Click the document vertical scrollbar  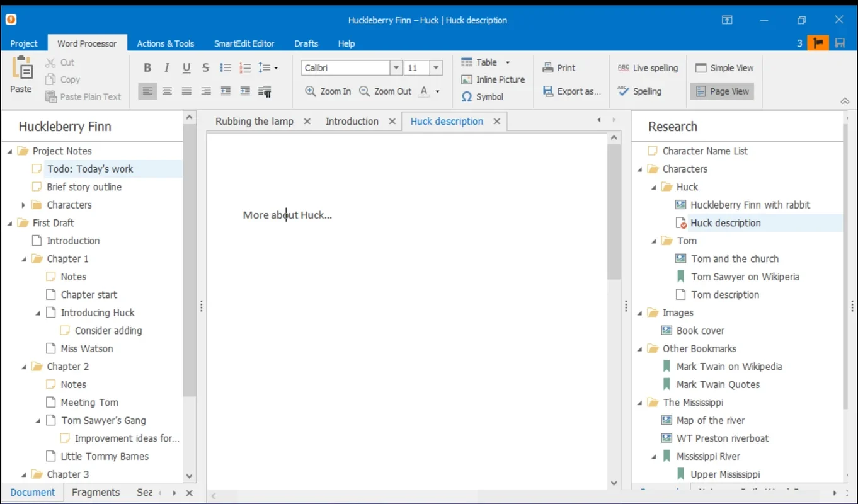point(615,212)
